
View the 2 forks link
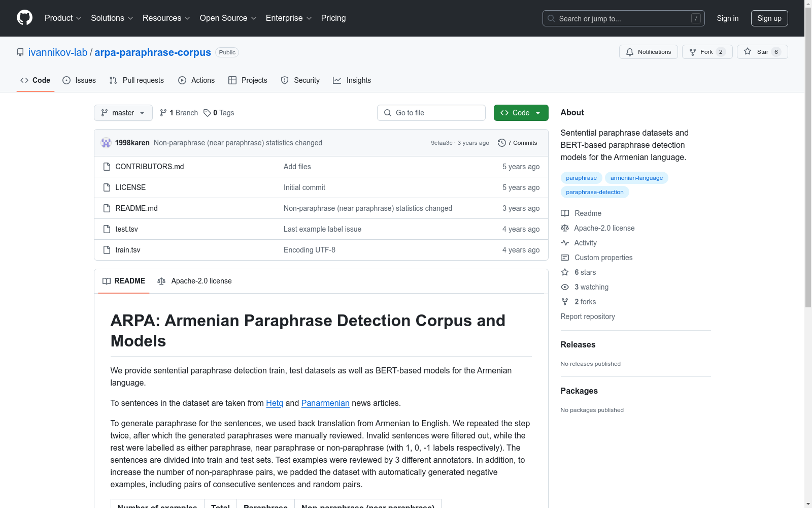tap(579, 302)
